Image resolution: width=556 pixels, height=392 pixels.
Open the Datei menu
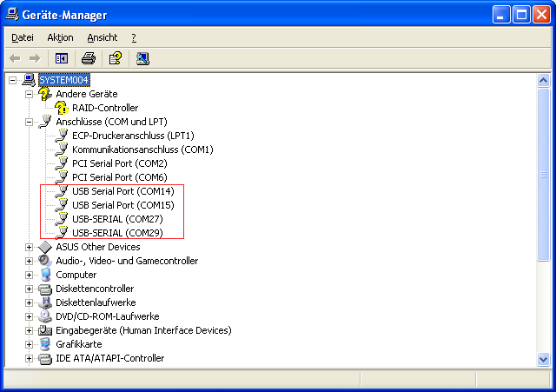tap(23, 37)
